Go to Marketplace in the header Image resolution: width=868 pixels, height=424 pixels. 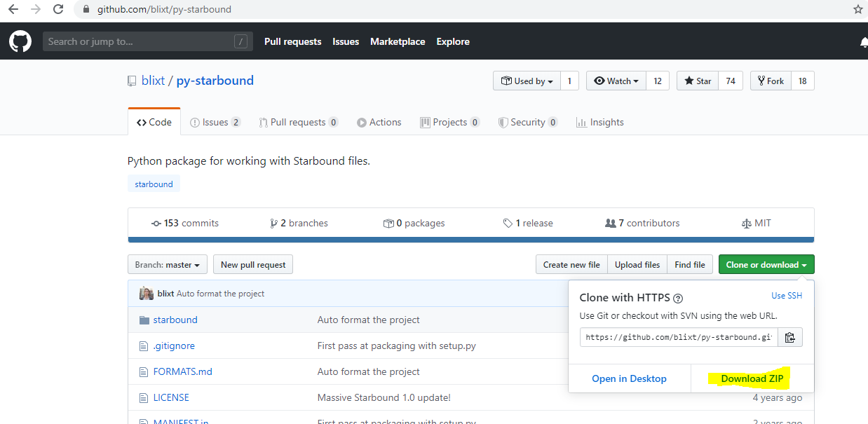(x=398, y=41)
